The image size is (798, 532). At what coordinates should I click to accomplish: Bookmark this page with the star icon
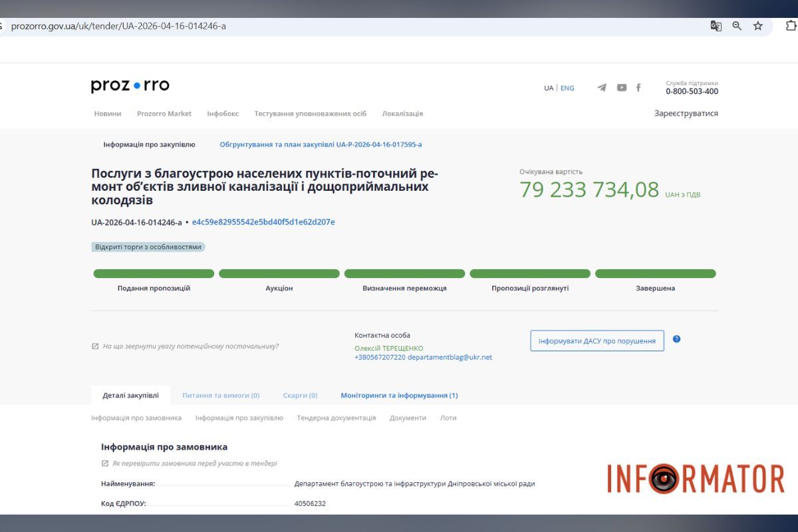(x=758, y=26)
